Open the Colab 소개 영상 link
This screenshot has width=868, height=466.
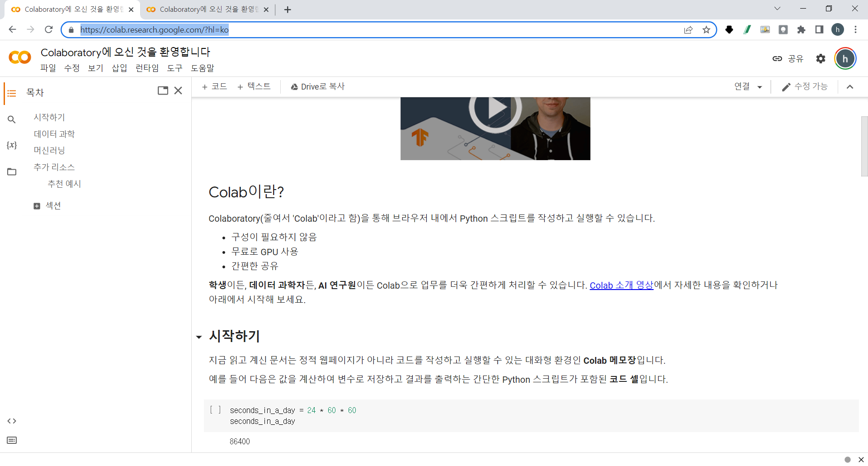622,285
